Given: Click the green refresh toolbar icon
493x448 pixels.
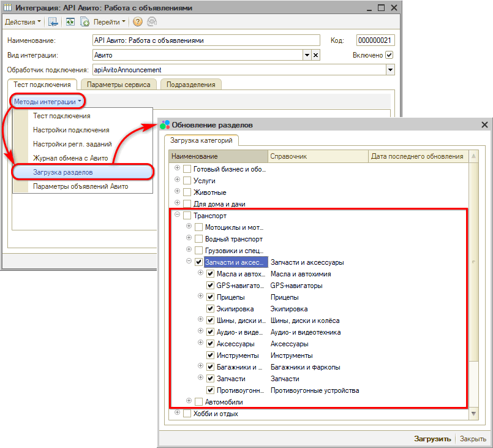Looking at the screenshot, I should [70, 22].
